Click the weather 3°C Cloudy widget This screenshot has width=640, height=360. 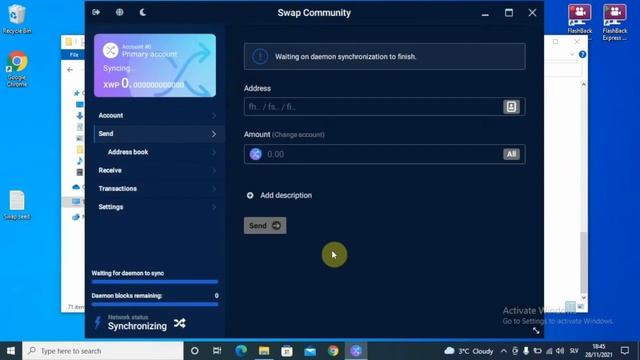click(x=469, y=351)
